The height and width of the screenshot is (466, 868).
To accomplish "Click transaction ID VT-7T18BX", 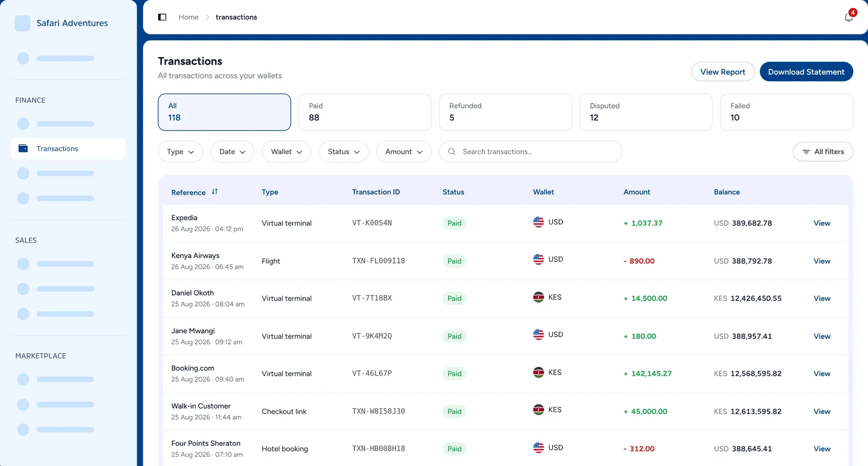I will (x=372, y=298).
